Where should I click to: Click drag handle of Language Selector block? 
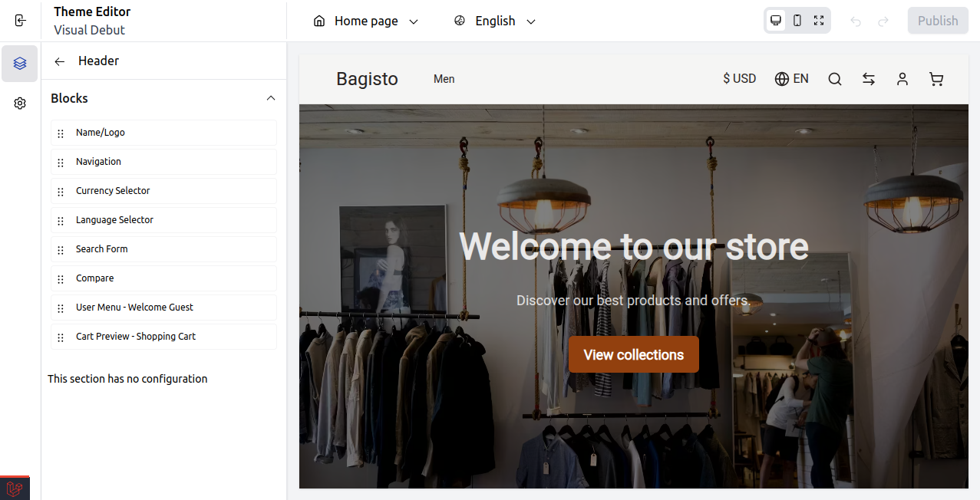click(61, 221)
